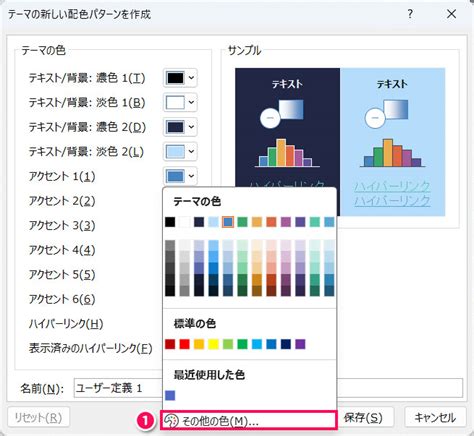Pick the selected blue accent theme swatch

[x=228, y=222]
